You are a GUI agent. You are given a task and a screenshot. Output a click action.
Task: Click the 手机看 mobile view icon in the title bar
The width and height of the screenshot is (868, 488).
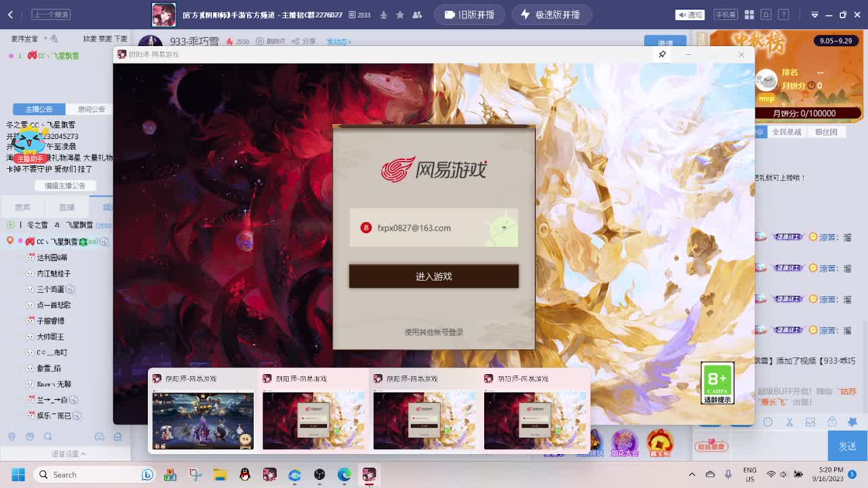click(x=726, y=14)
